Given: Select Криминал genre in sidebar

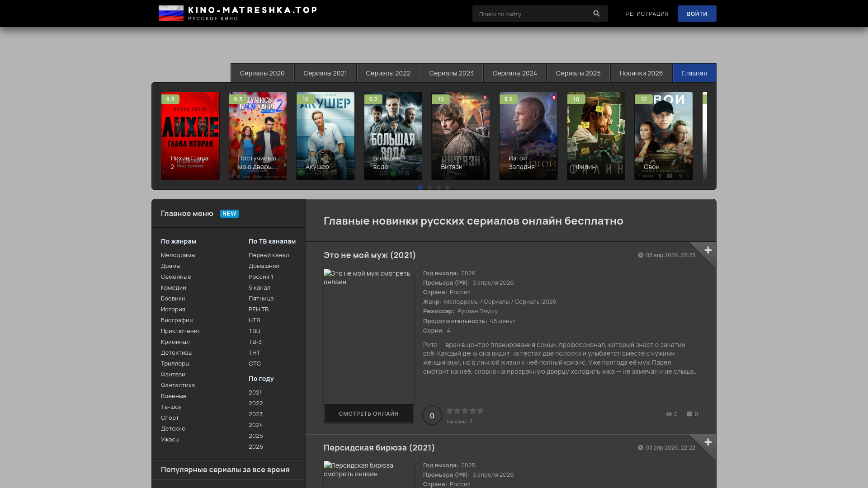Looking at the screenshot, I should pyautogui.click(x=175, y=342).
